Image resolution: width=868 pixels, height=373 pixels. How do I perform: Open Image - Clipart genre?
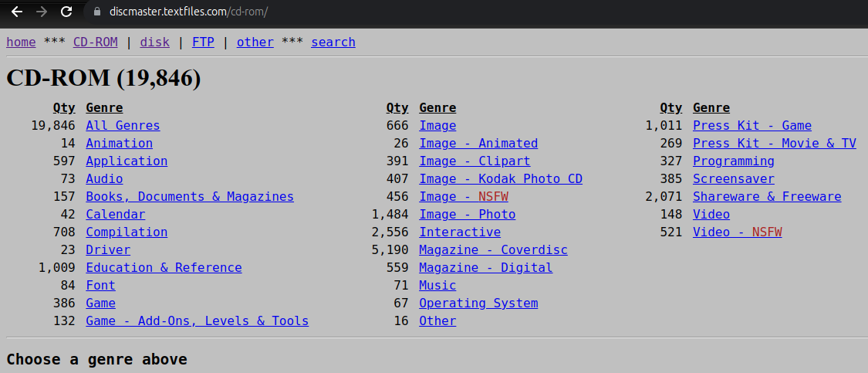click(x=475, y=161)
